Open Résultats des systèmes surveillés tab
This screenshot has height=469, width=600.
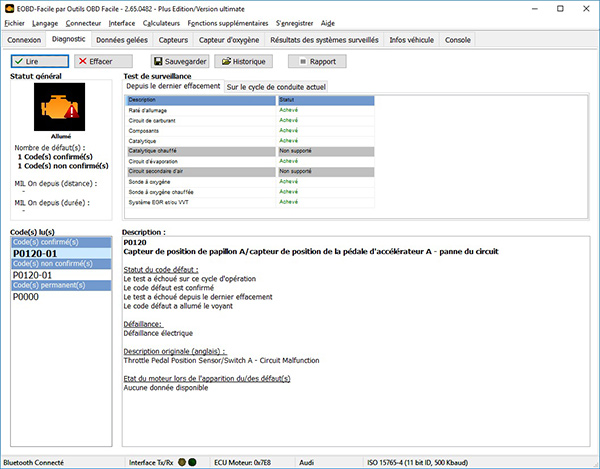pyautogui.click(x=324, y=40)
